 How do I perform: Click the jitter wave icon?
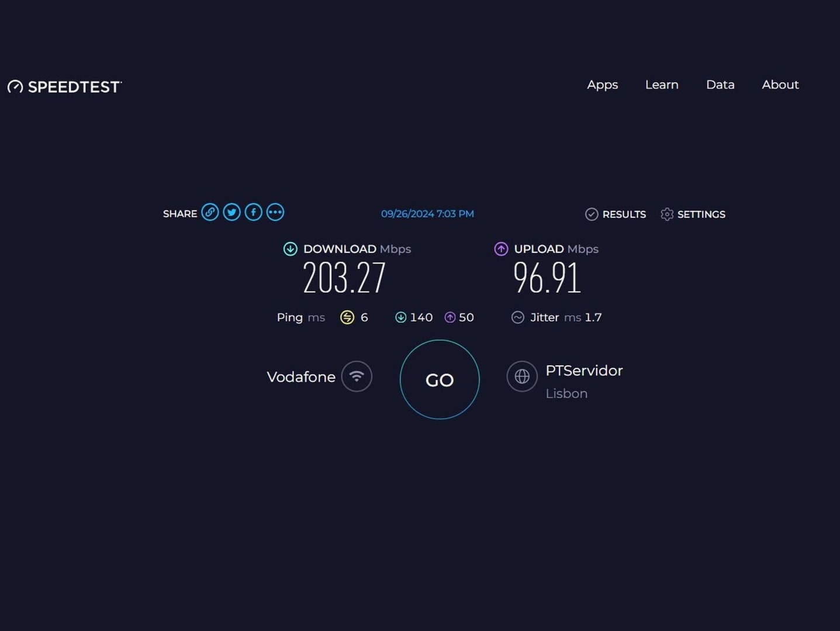[518, 317]
